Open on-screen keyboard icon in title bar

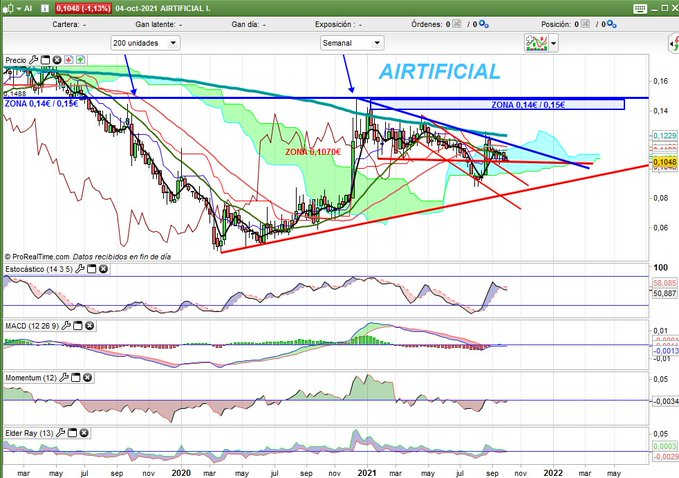click(640, 8)
